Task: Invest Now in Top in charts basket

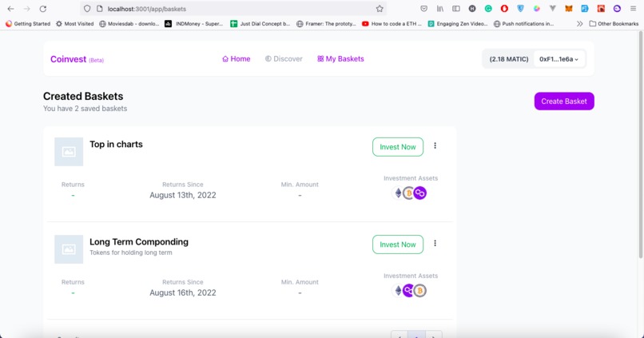Action: coord(398,146)
